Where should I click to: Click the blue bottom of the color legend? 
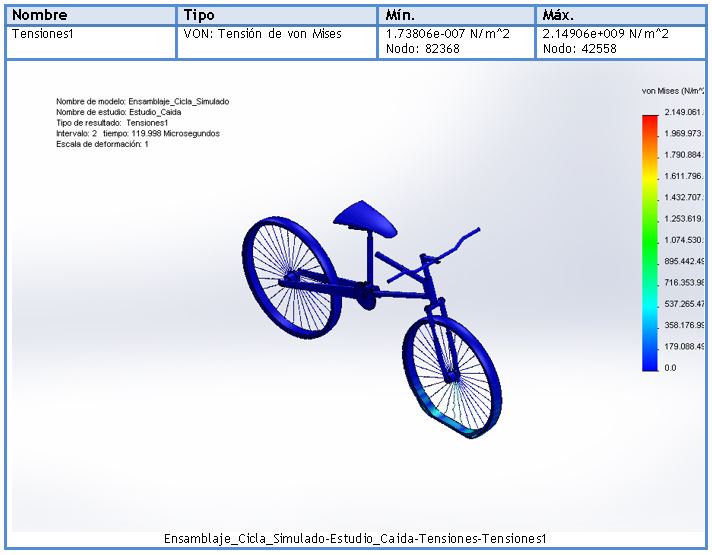[650, 360]
